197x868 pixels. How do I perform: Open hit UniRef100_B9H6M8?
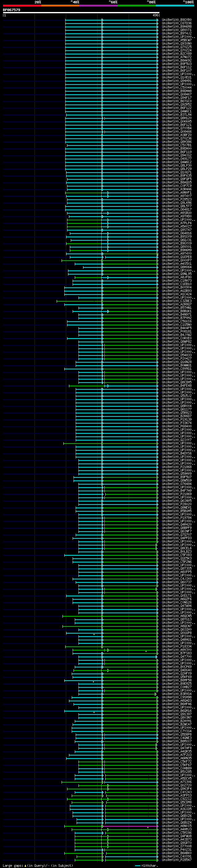click(177, 26)
